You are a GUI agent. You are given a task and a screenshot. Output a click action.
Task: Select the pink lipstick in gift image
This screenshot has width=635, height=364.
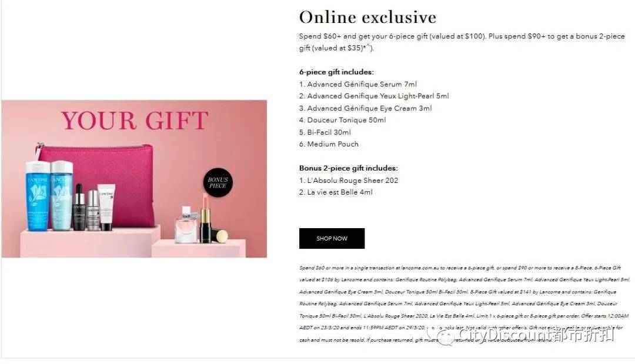[205, 218]
